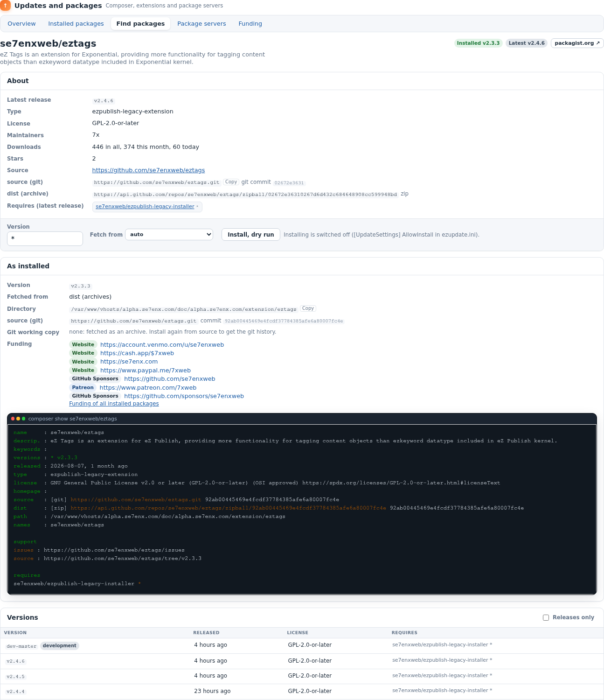Image resolution: width=604 pixels, height=700 pixels.
Task: Select version v2.4.6 in Versions table
Action: [x=16, y=661]
